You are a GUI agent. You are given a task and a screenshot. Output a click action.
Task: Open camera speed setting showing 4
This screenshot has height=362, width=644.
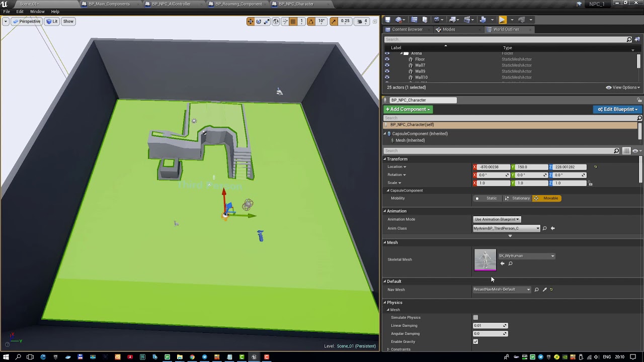click(x=362, y=21)
